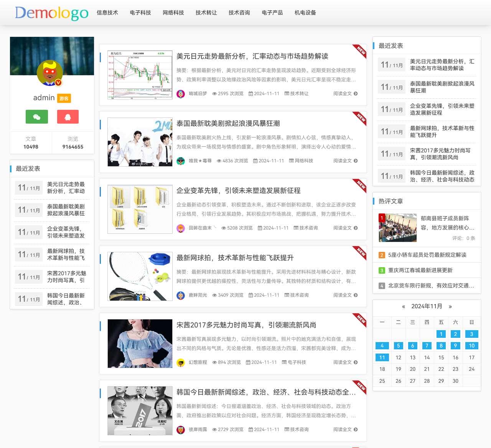
Task: Click the avatar icon of author 唯我★毒尊
Action: tap(180, 161)
